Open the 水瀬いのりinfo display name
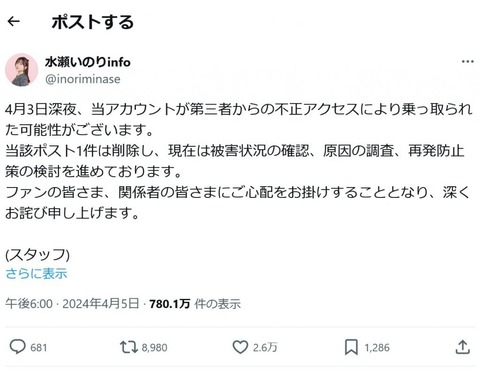 tap(88, 62)
